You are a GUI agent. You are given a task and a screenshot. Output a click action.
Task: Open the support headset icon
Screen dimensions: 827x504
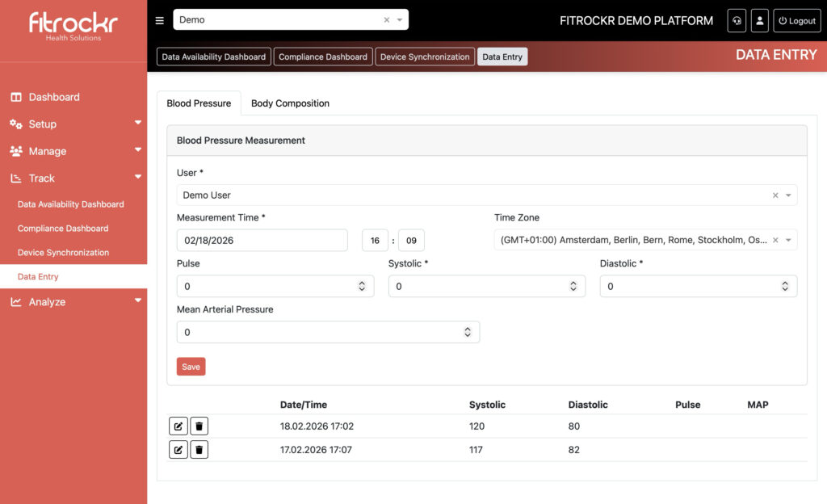[736, 21]
